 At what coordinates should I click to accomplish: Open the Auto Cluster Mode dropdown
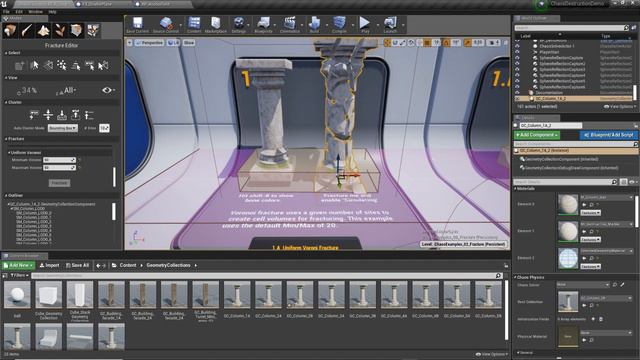pos(62,128)
